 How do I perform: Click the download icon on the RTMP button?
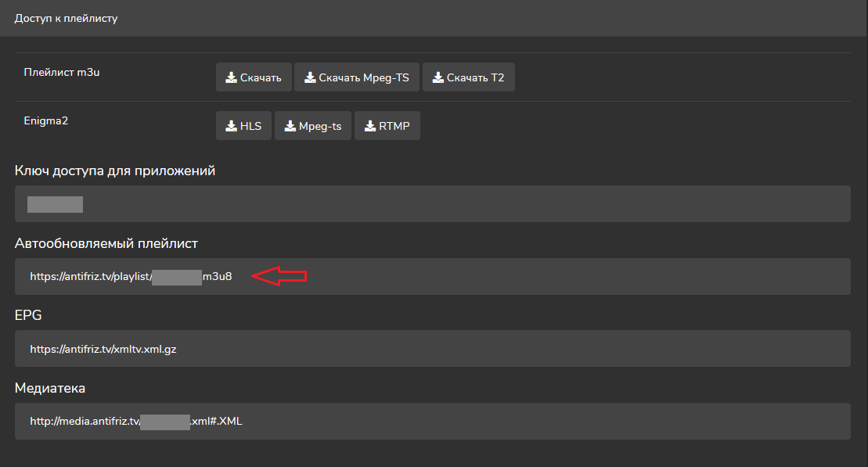coord(370,126)
